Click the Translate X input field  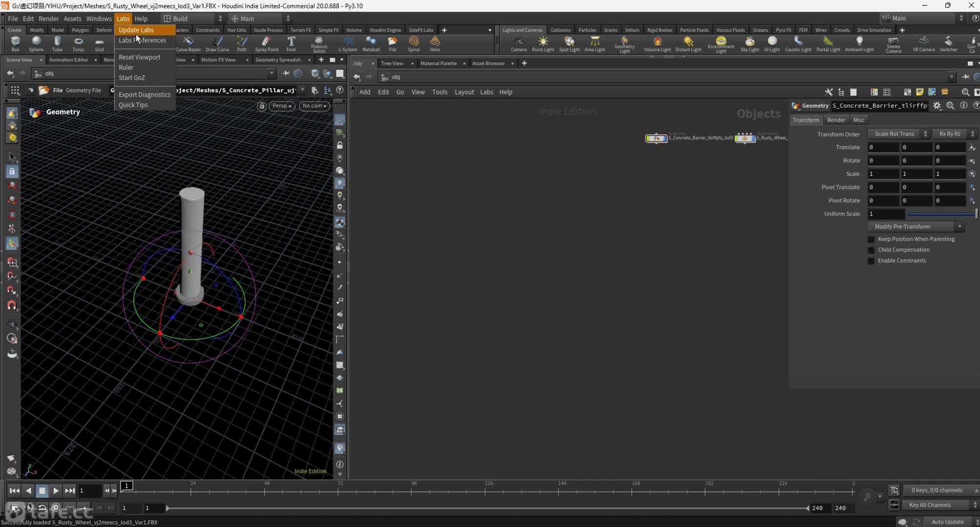[x=883, y=147]
